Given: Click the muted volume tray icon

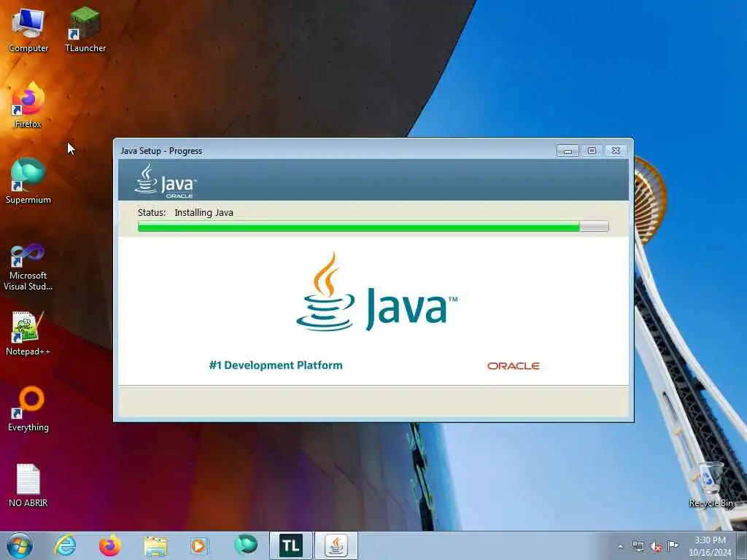Looking at the screenshot, I should pos(656,547).
